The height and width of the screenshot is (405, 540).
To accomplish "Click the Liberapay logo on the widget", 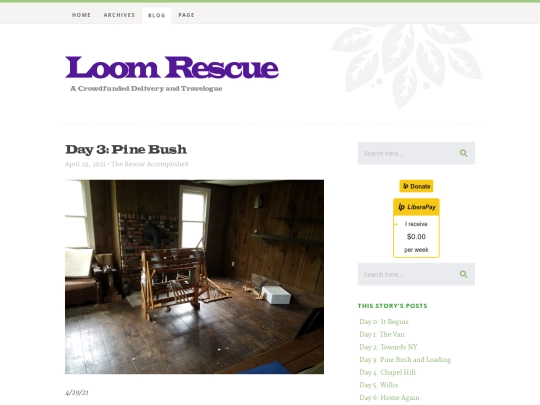I will [x=416, y=207].
